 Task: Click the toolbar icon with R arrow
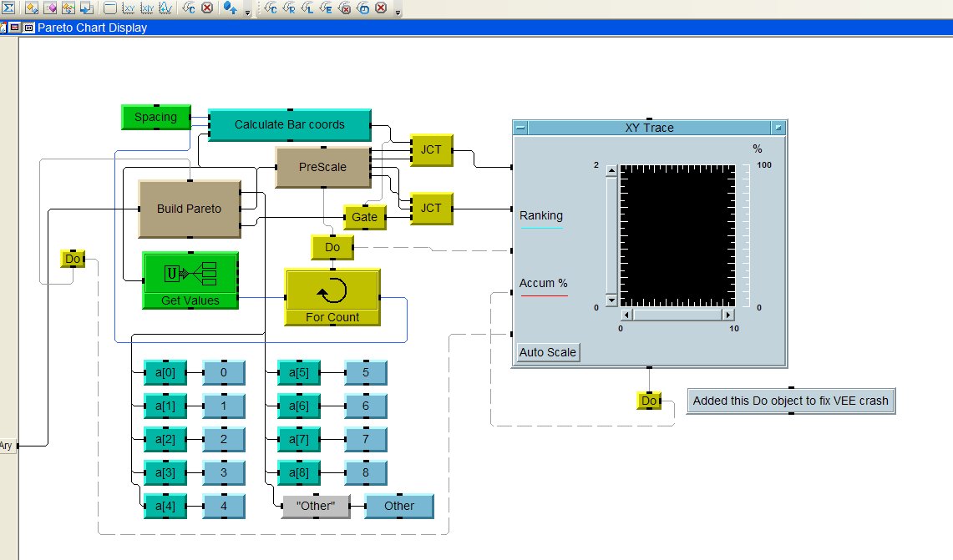click(x=290, y=8)
